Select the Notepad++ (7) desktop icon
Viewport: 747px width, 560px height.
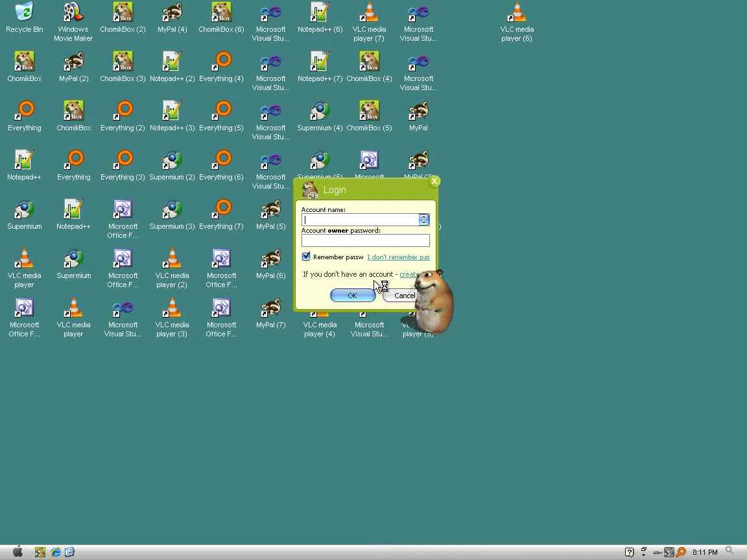click(x=320, y=67)
